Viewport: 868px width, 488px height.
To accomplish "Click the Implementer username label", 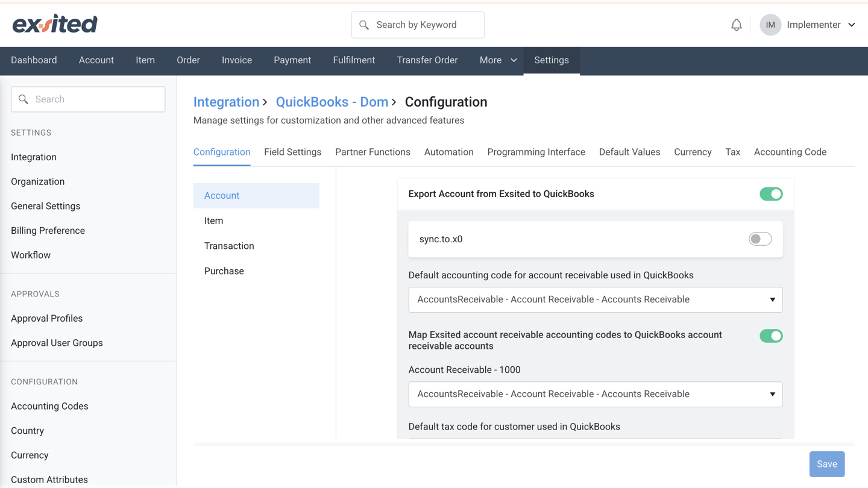I will coord(813,25).
